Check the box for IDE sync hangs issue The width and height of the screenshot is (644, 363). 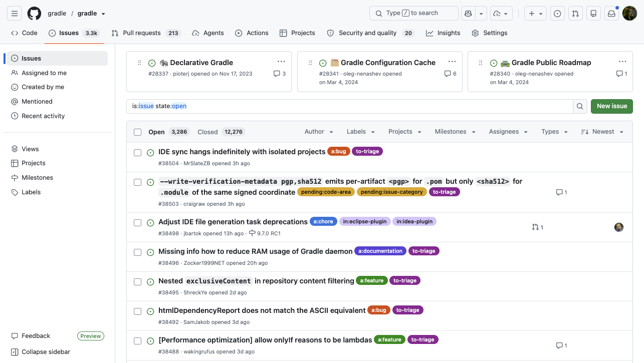[137, 153]
